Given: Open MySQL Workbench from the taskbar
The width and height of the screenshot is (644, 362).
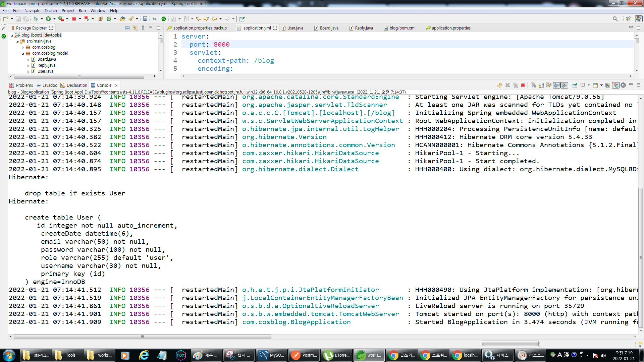Looking at the screenshot, I should pyautogui.click(x=271, y=355).
